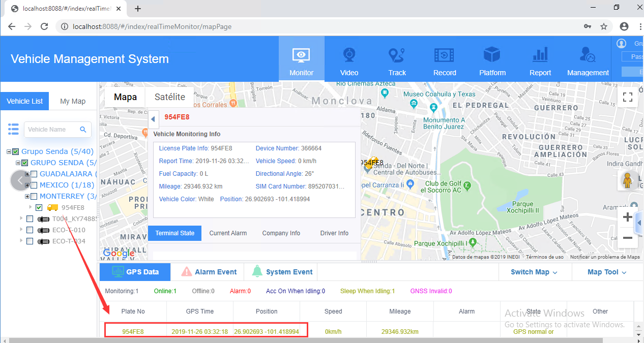The width and height of the screenshot is (644, 343).
Task: Select the Company Info tab
Action: pos(281,233)
